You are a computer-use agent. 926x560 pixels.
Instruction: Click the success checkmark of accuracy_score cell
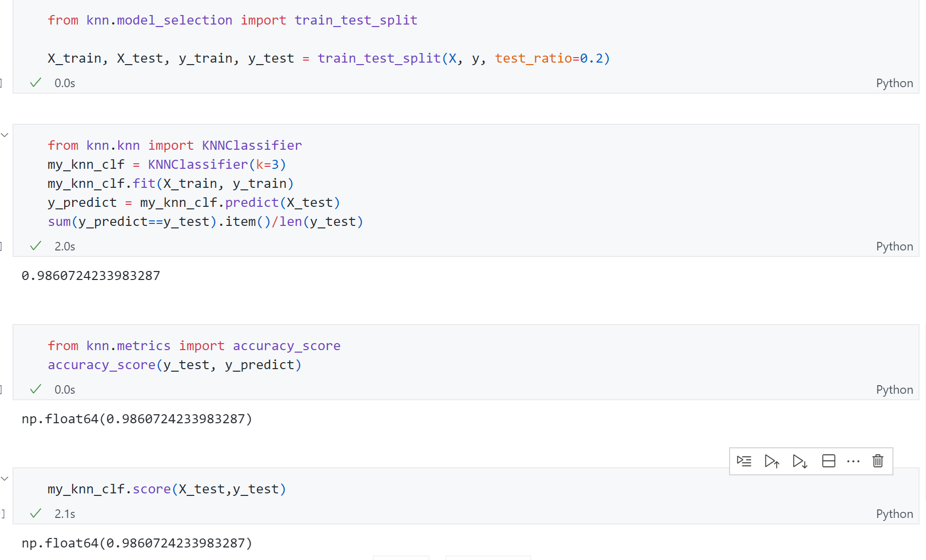(36, 389)
